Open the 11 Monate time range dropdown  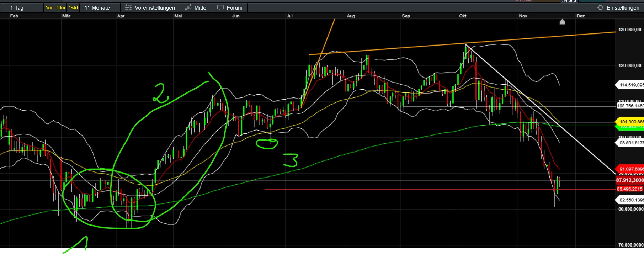point(100,7)
